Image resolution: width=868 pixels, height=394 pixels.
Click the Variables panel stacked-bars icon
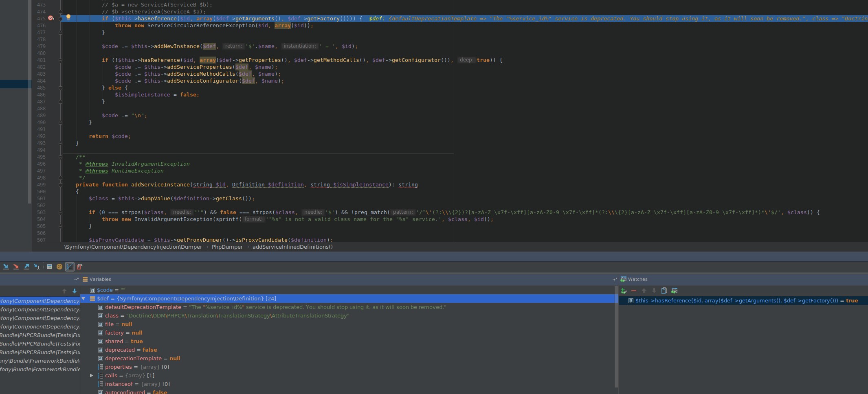(x=85, y=279)
